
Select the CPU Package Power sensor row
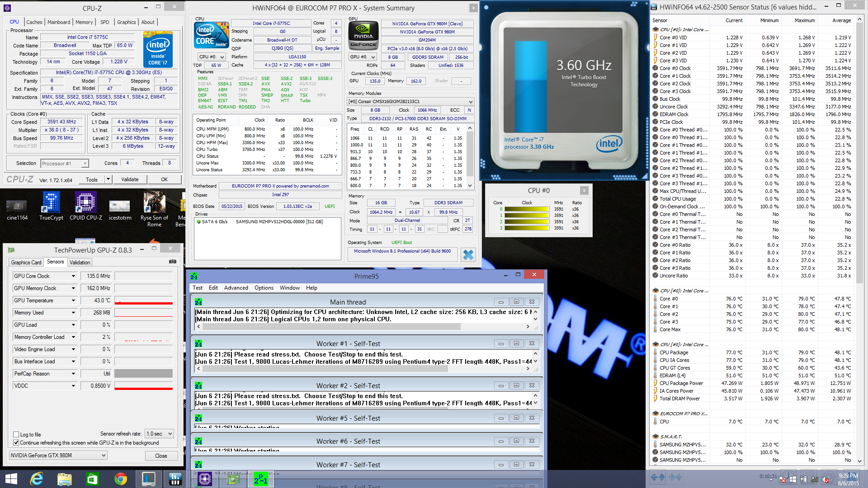pyautogui.click(x=752, y=383)
